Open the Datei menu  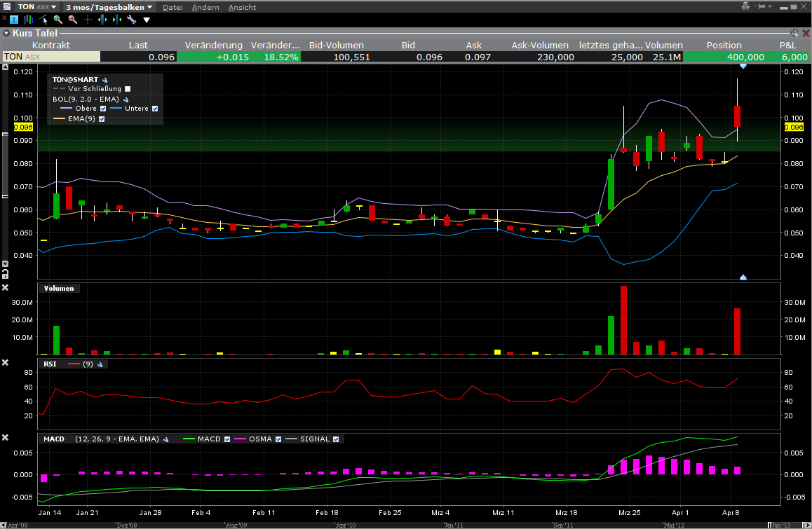172,7
